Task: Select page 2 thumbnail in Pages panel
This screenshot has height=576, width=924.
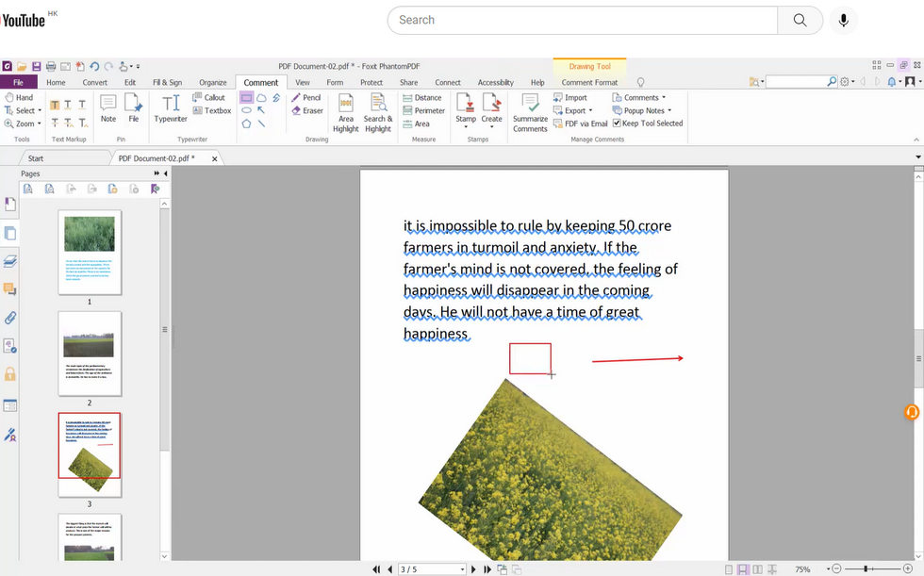Action: click(x=91, y=354)
